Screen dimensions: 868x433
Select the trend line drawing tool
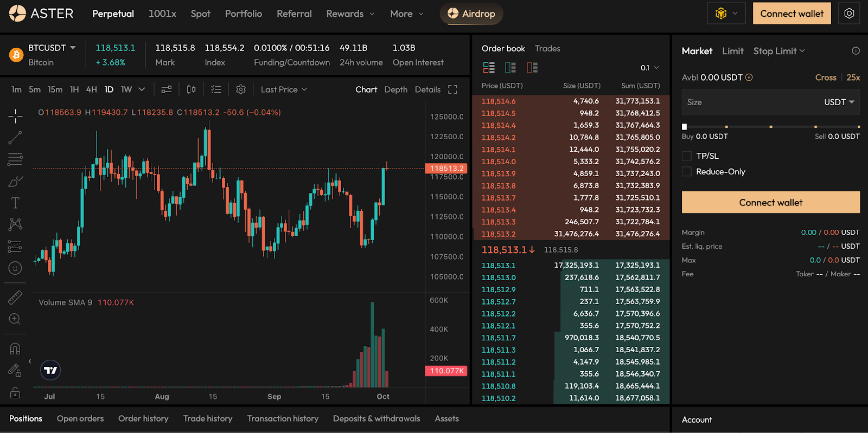pos(15,138)
